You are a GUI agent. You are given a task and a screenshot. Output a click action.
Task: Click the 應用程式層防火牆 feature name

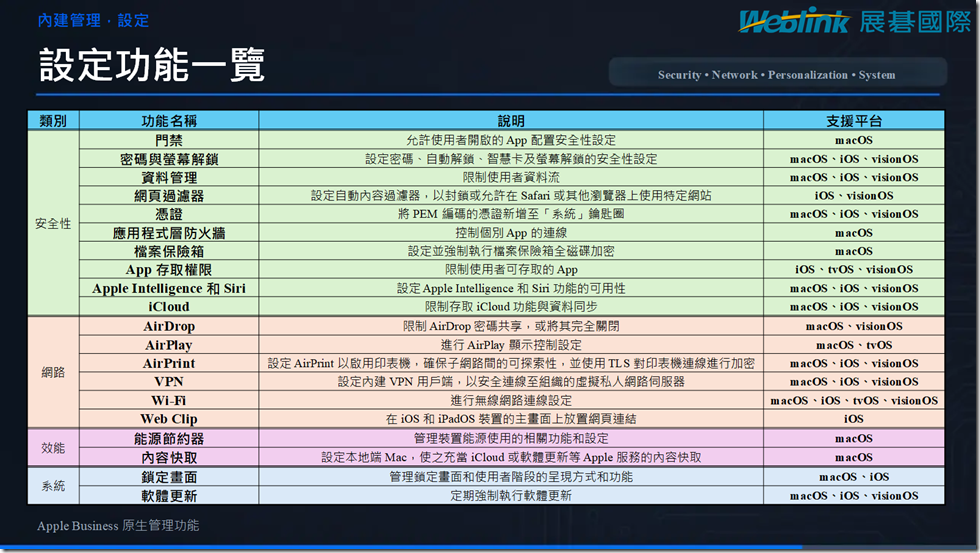tap(169, 232)
